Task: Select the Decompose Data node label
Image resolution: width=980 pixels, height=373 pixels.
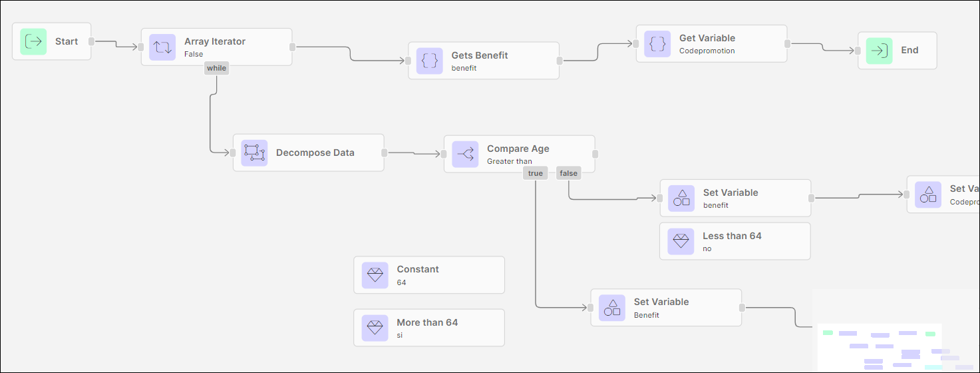Action: pos(315,153)
